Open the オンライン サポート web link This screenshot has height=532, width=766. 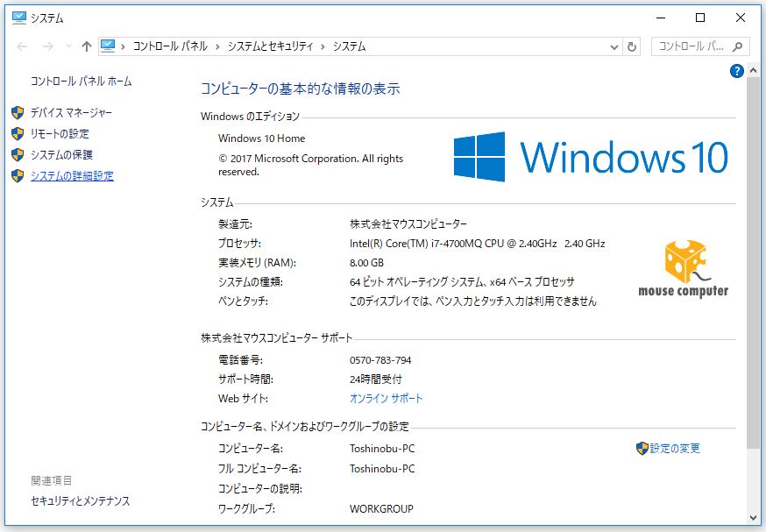(x=386, y=399)
